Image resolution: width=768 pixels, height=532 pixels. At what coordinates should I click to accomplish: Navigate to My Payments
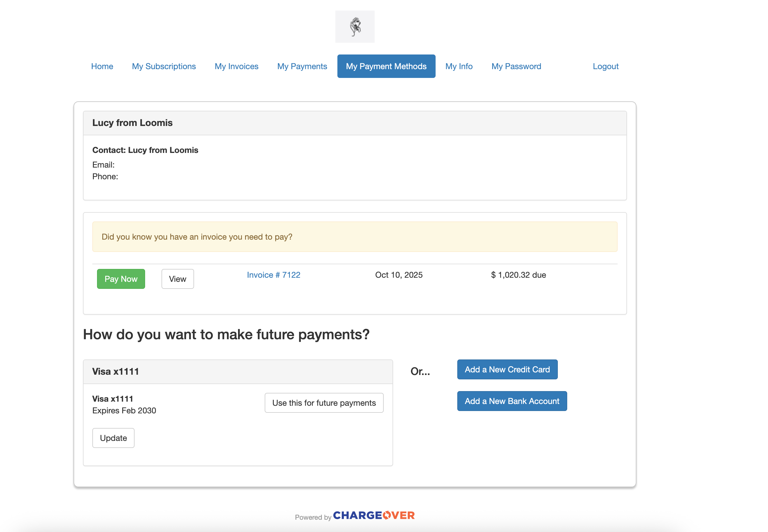(302, 66)
